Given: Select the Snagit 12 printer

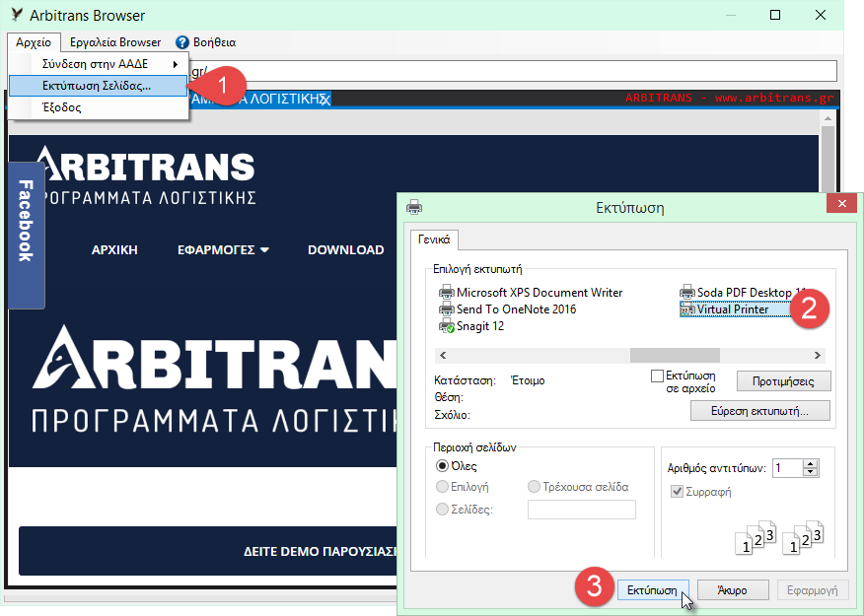Looking at the screenshot, I should [x=471, y=326].
